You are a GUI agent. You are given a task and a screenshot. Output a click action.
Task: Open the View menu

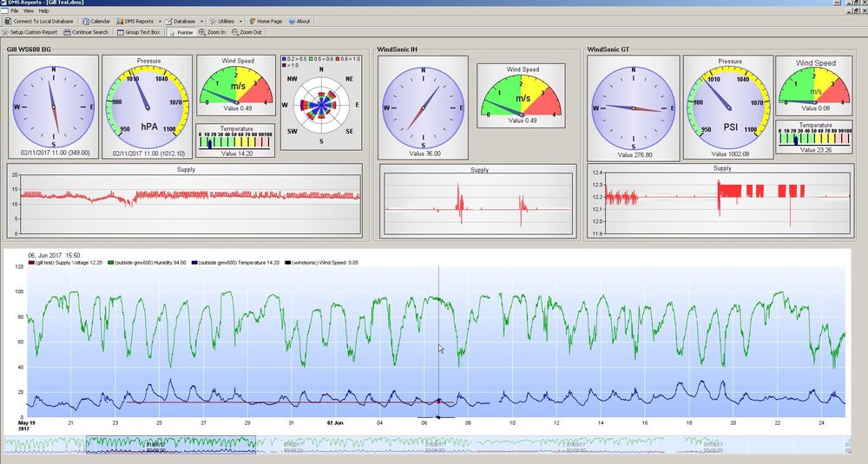tap(29, 10)
